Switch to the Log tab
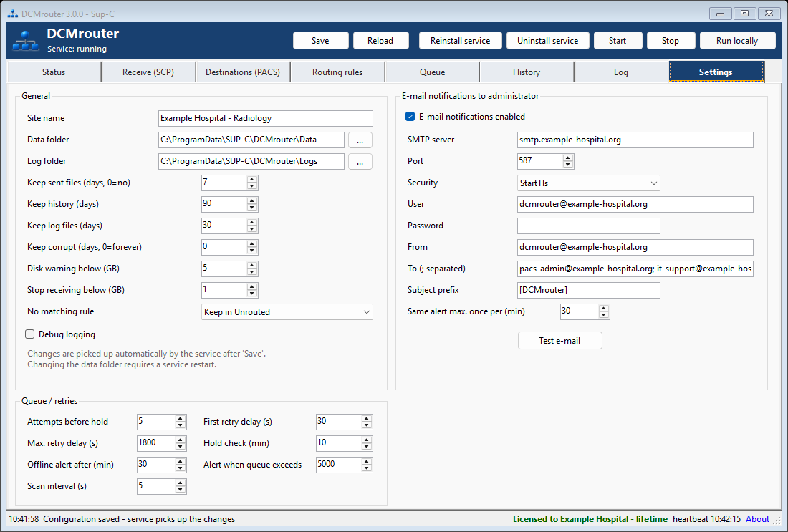788x532 pixels. pyautogui.click(x=620, y=72)
